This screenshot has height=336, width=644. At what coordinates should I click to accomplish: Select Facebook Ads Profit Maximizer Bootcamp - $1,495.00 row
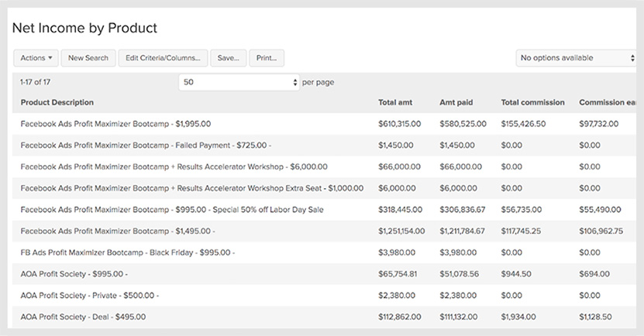(x=325, y=231)
